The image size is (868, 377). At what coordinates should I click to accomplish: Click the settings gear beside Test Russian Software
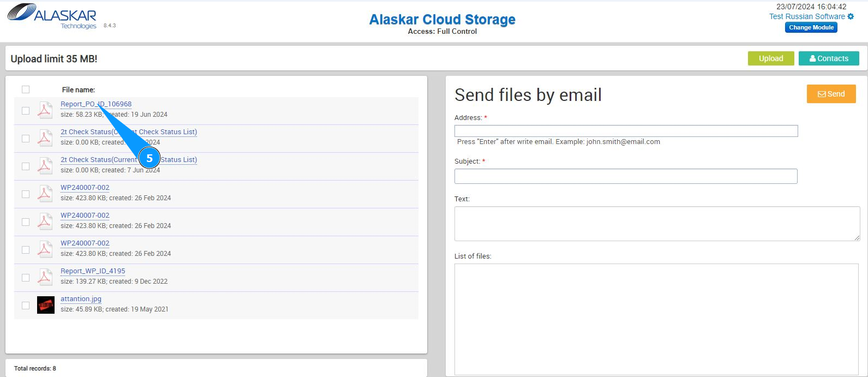tap(851, 16)
